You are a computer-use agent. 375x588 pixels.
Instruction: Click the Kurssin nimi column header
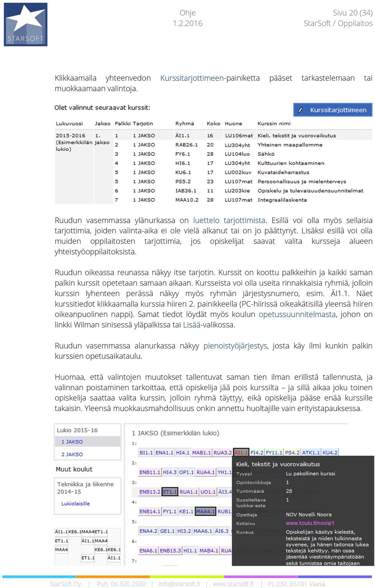coord(274,124)
